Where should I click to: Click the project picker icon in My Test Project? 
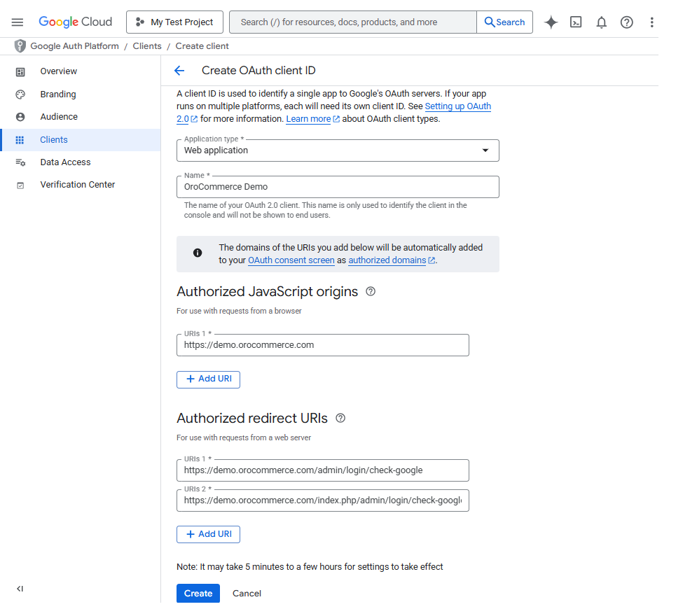pos(139,22)
